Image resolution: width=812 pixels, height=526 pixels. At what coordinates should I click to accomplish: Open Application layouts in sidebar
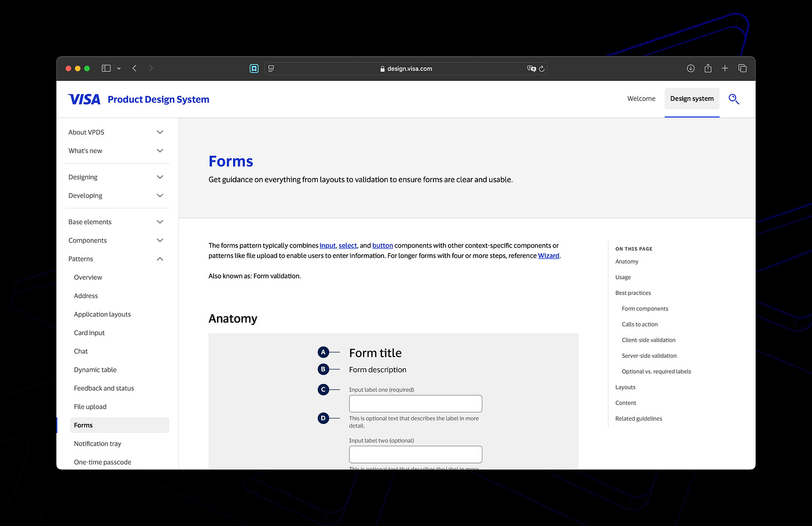click(103, 314)
